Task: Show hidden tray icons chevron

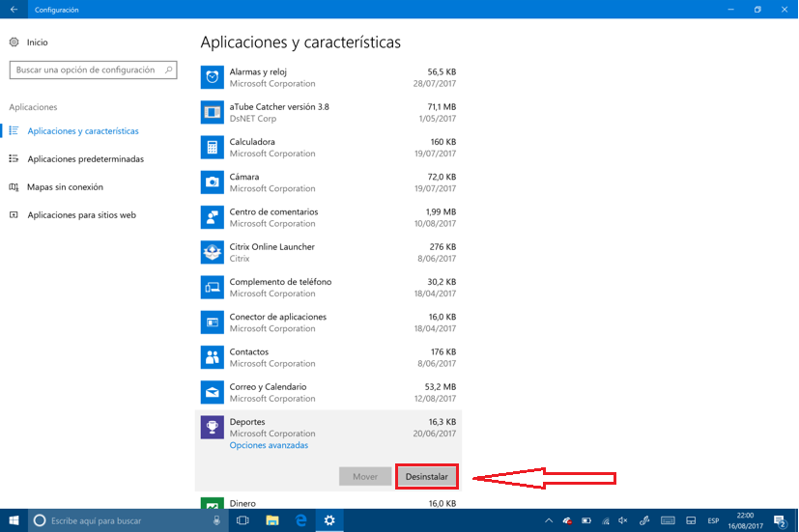Action: pos(549,520)
